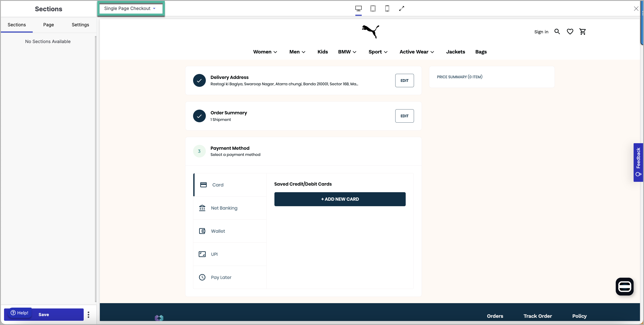Close the theme editor with X
This screenshot has width=644, height=325.
(636, 8)
